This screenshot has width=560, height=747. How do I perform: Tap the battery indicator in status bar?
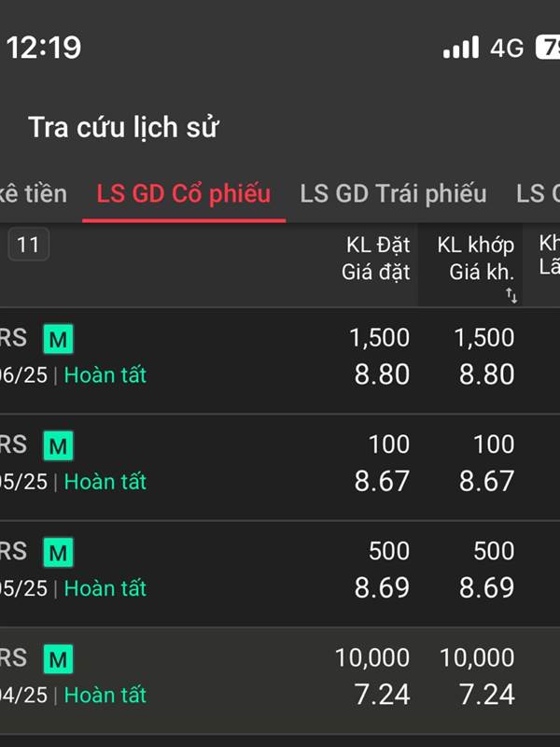point(548,48)
